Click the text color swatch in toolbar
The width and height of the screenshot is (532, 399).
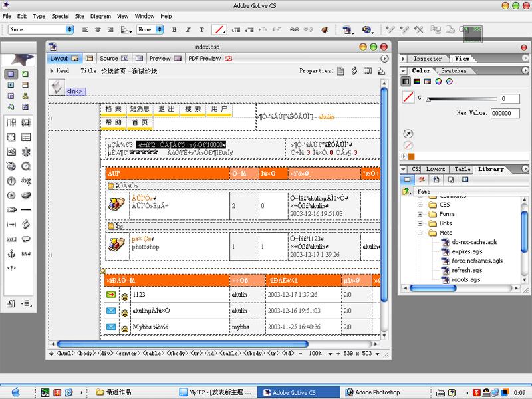tap(218, 30)
